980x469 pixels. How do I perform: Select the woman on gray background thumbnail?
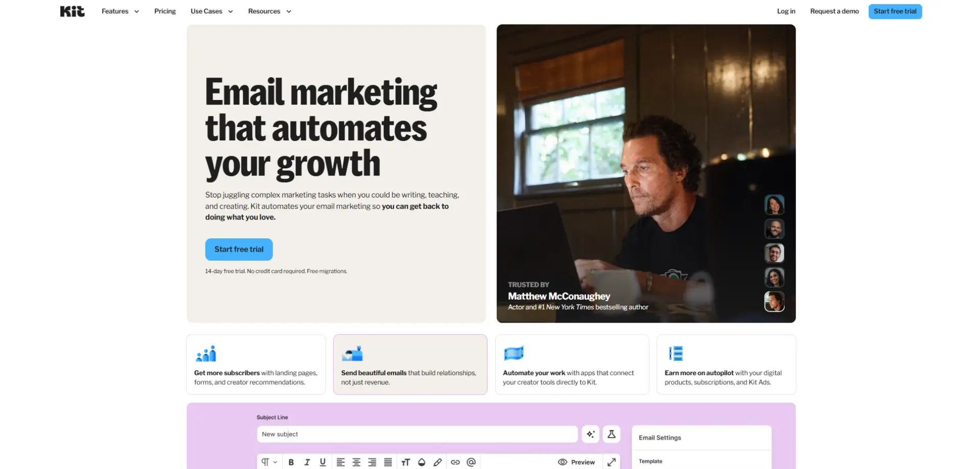[774, 277]
